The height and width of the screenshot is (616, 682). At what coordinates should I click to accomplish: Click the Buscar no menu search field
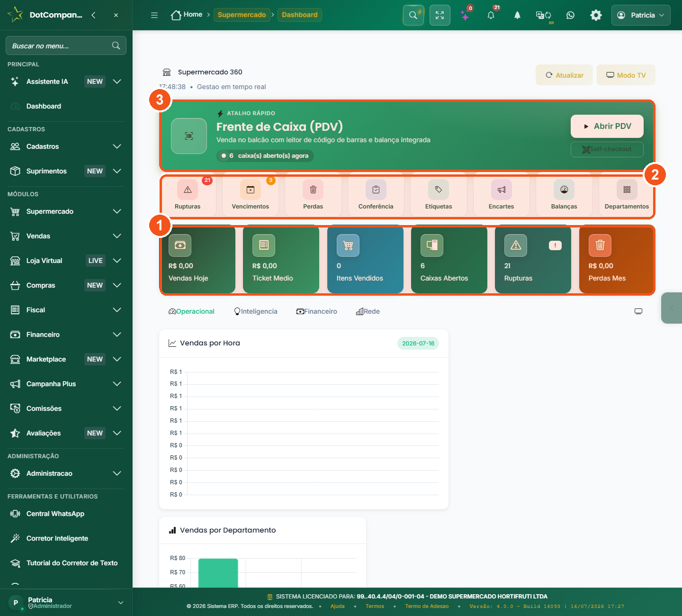pos(66,45)
